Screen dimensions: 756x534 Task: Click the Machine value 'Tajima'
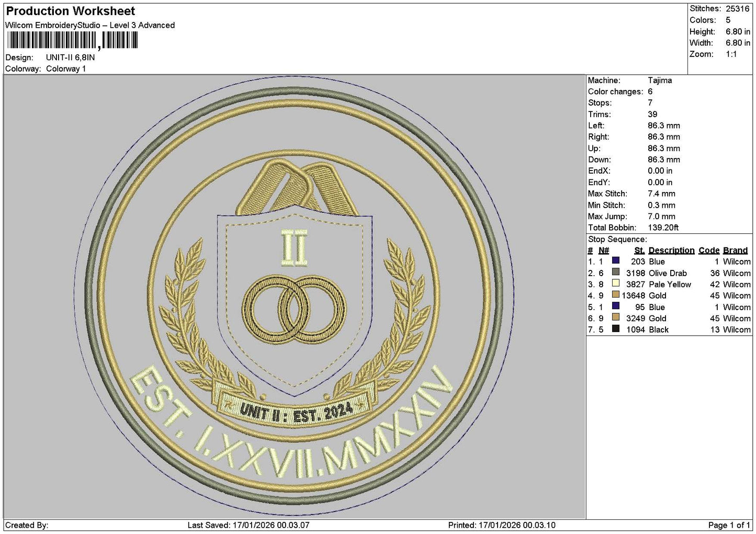tap(660, 81)
